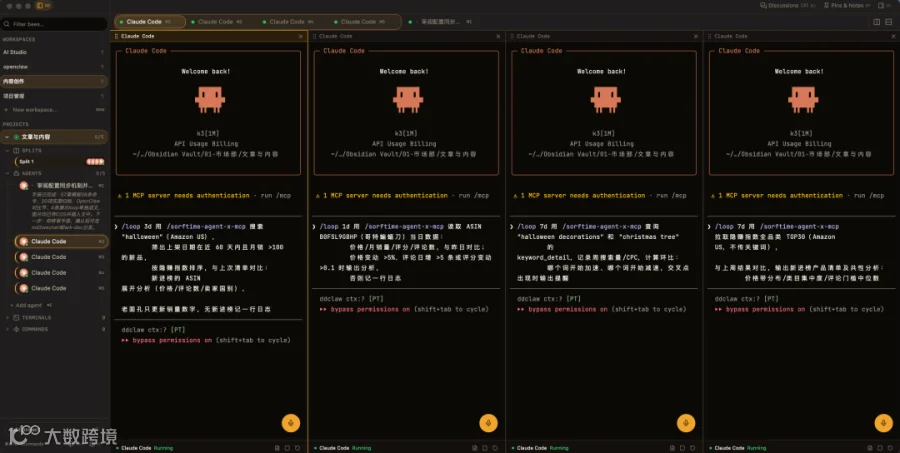The height and width of the screenshot is (453, 900).
Task: Click 'ddclaw ctx:?' line in TOP30 pane
Action: [x=747, y=299]
